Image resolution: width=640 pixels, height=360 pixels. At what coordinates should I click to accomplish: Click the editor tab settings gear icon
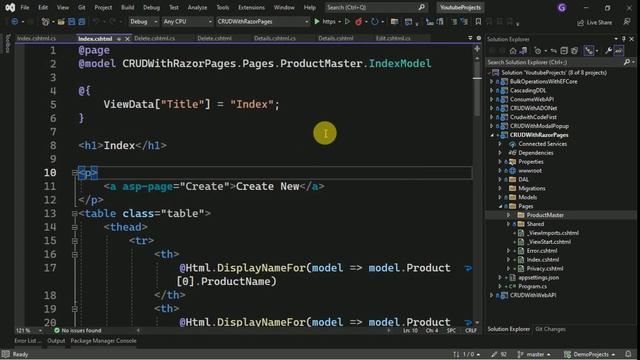tap(479, 38)
